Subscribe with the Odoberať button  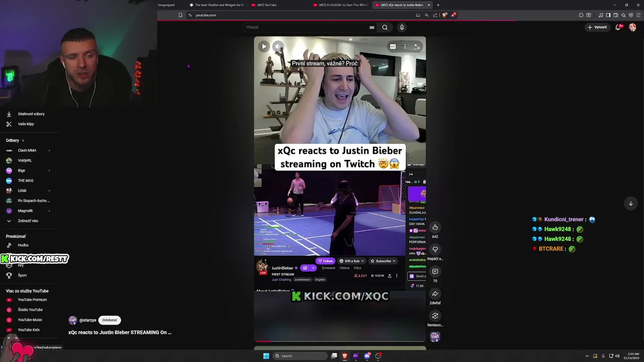click(110, 320)
